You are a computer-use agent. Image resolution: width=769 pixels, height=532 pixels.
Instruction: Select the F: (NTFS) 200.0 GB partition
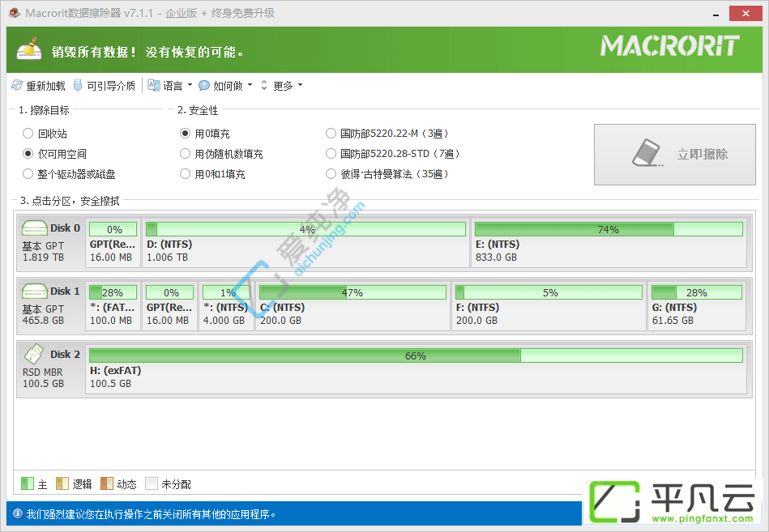pyautogui.click(x=549, y=306)
